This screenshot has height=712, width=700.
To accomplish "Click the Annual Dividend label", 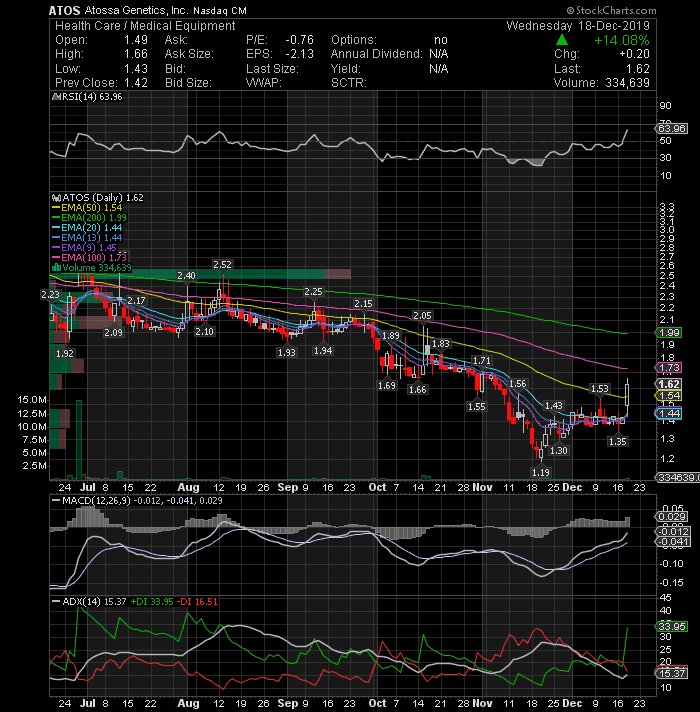I will [376, 54].
